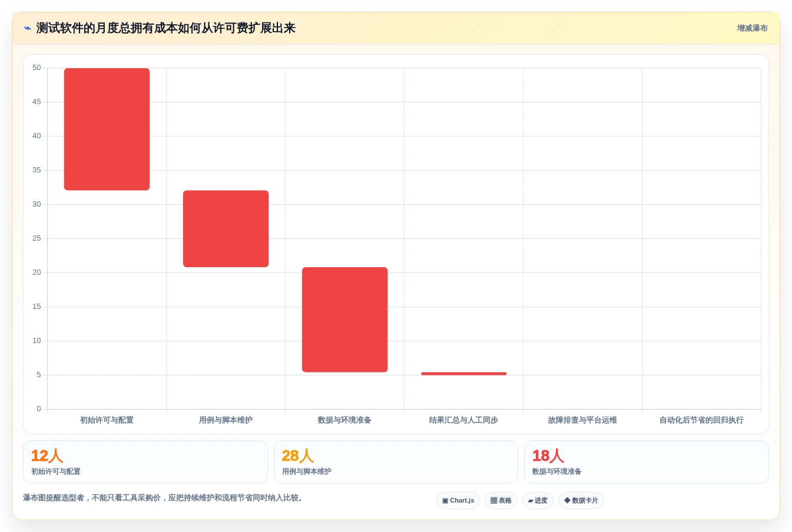Viewport: 792px width, 532px height.
Task: Click x-axis label 结果汇总与人工同步
Action: 463,420
